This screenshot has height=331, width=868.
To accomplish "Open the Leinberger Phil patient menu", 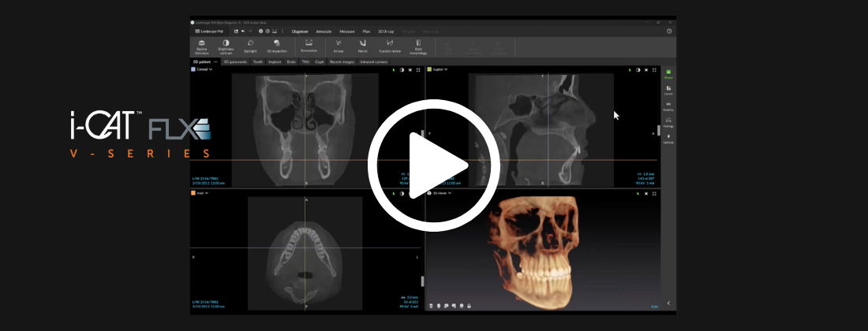I will [209, 32].
